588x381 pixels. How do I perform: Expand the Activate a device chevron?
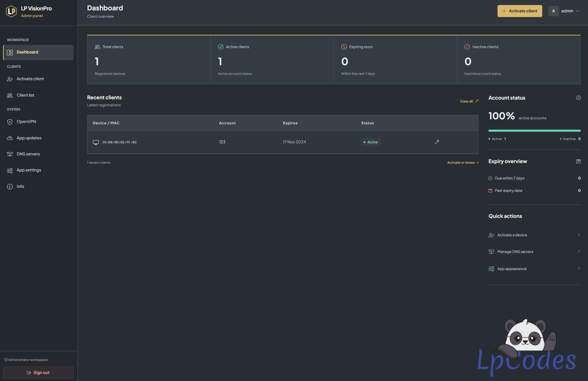pos(579,235)
